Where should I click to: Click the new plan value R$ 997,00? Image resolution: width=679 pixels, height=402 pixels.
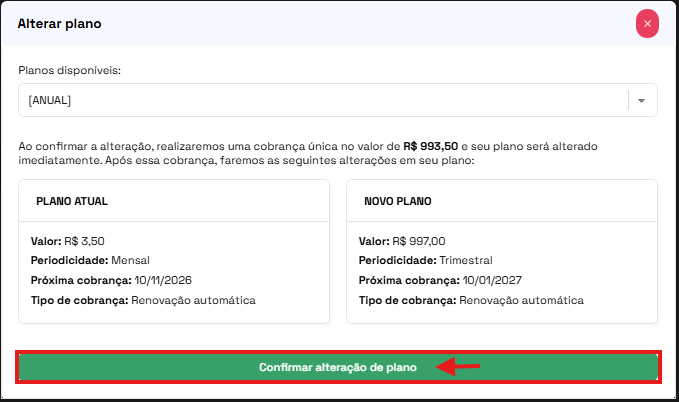click(x=419, y=241)
